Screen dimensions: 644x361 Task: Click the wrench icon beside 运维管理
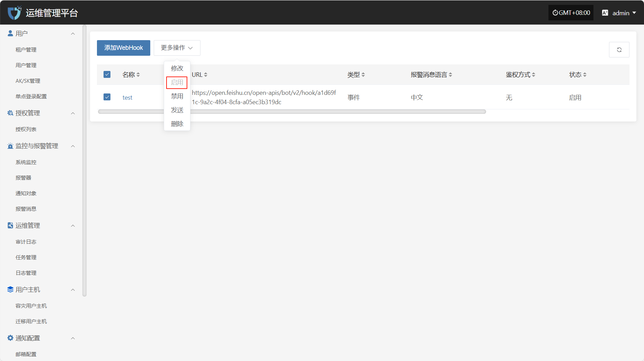10,225
